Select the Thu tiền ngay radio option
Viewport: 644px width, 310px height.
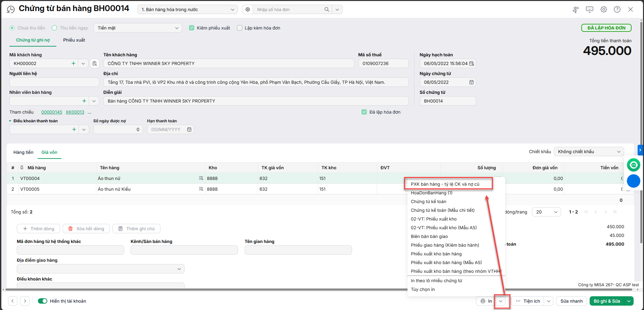point(54,28)
